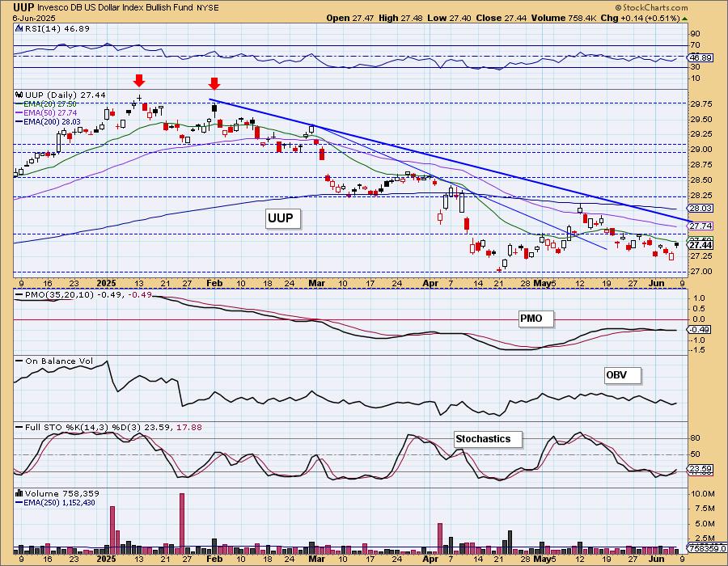Screen dimensions: 728x566
Task: Click the 23.59 stochastics value tag
Action: pyautogui.click(x=700, y=469)
